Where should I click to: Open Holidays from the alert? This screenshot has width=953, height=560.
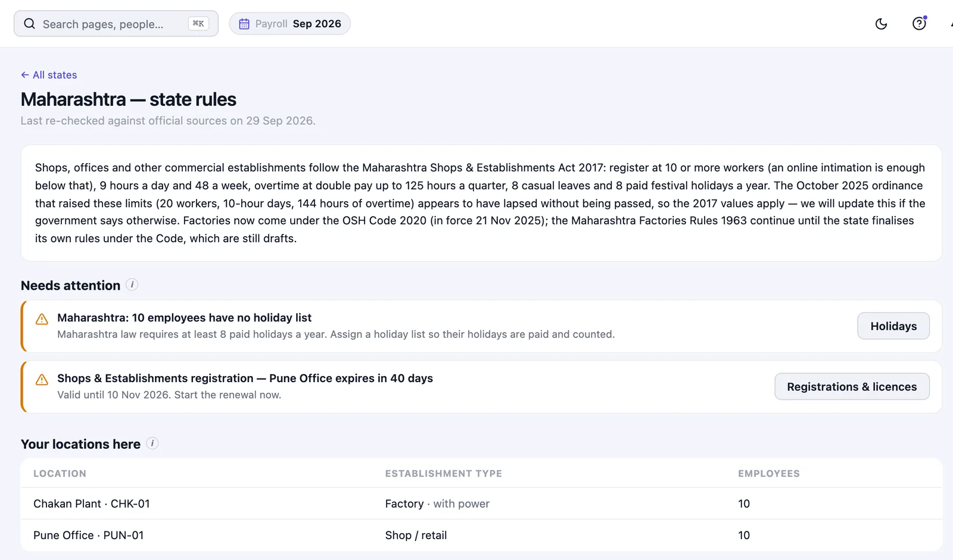[893, 326]
